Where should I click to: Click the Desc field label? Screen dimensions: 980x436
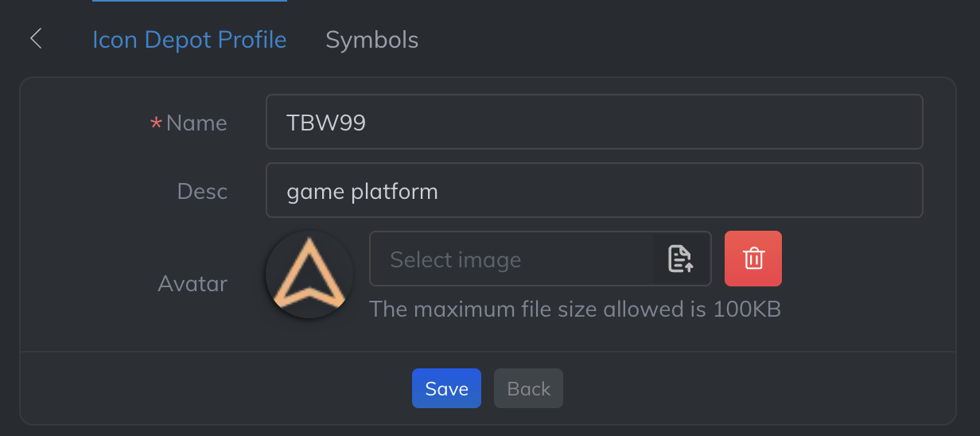pos(202,192)
